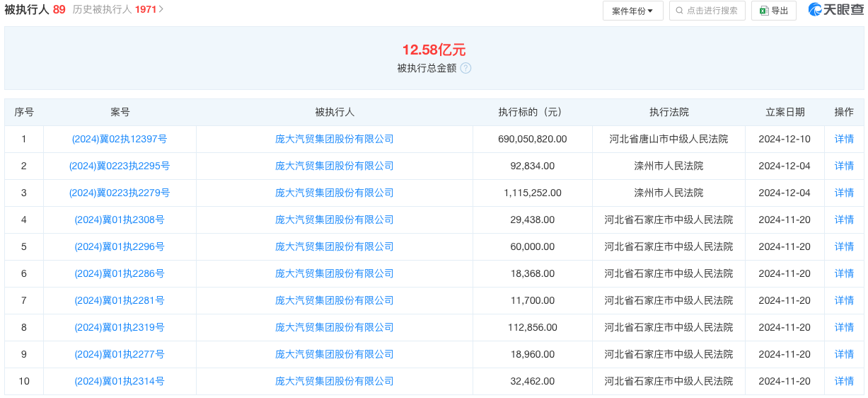
Task: Click the help icon beside 被执行总金额
Action: click(x=465, y=68)
